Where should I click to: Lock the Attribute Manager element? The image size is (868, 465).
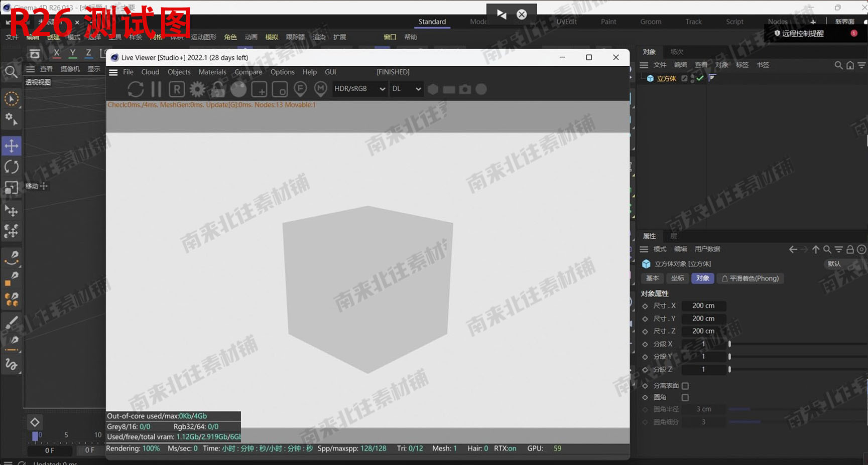[x=850, y=249]
